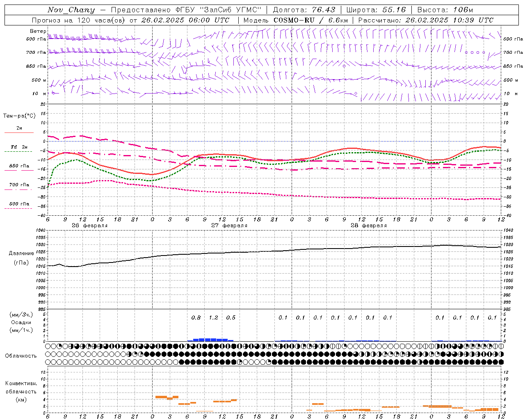Screen dimensions: 525x420
Task: Click the station name Nov_Chany in the header
Action: (x=71, y=10)
